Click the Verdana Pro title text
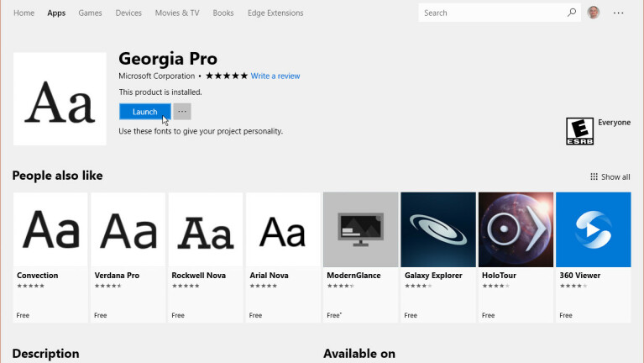Screen dimensions: 644x363 (117, 276)
